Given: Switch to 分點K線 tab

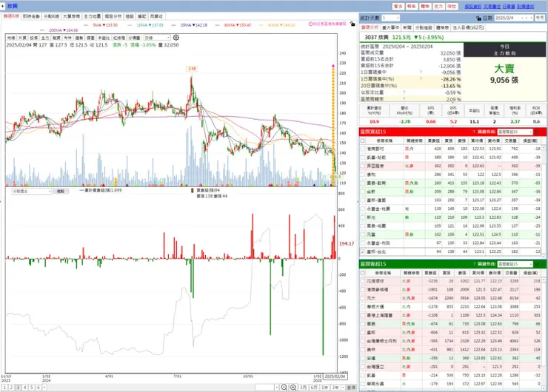Looking at the screenshot, I should [x=51, y=16].
